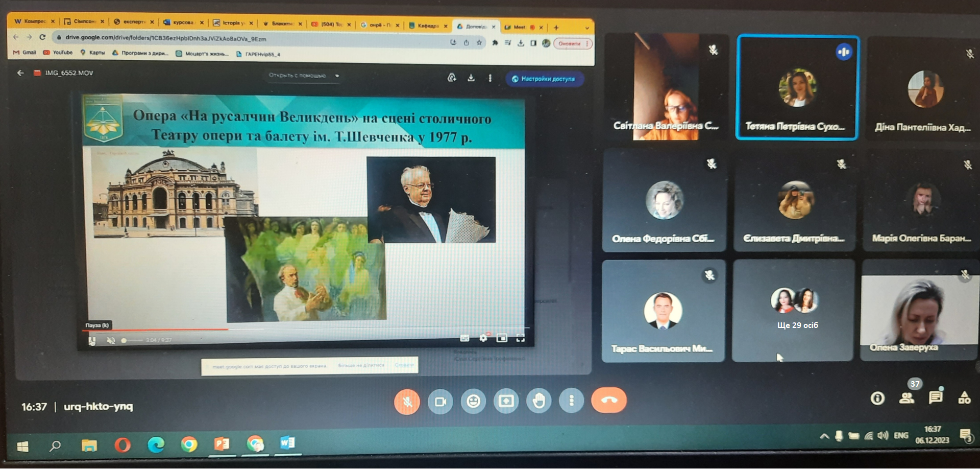Leave the call with red hang-up button
980x469 pixels.
(608, 401)
